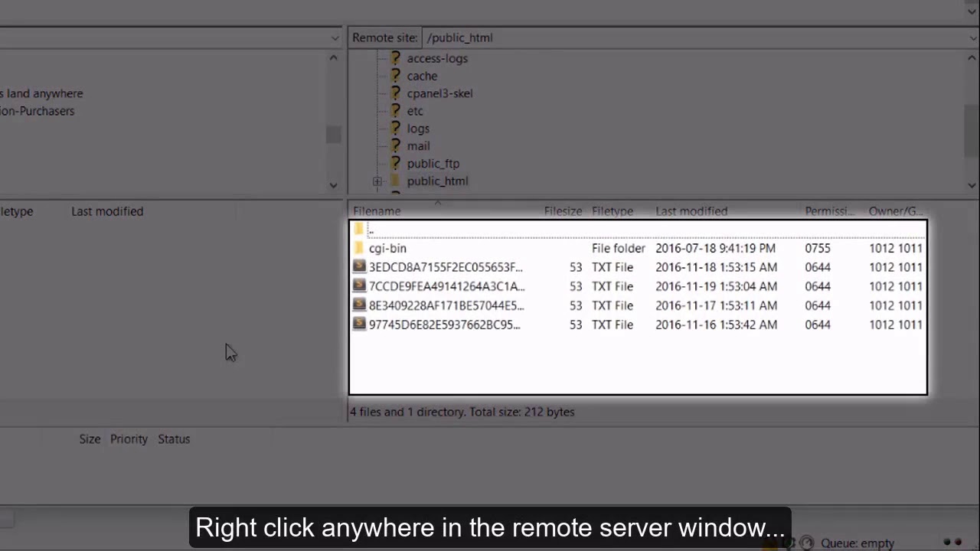980x551 pixels.
Task: Click the Priority queue column header
Action: coord(129,439)
